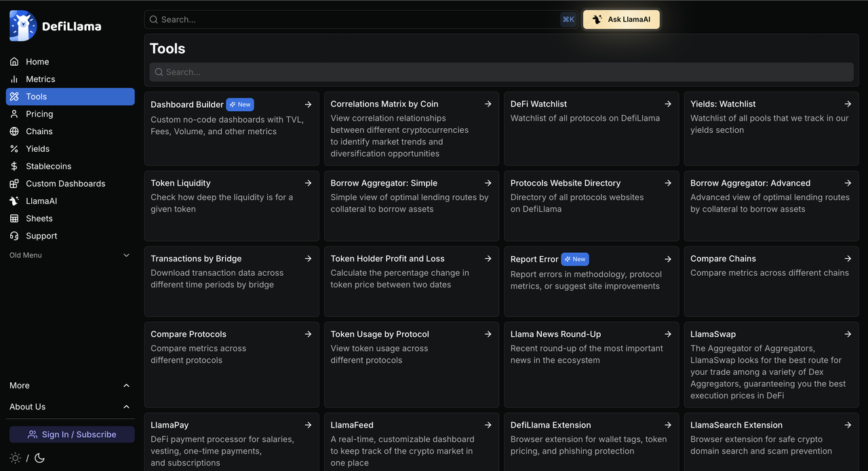The image size is (868, 471).
Task: Click the Metrics bar chart icon
Action: [x=14, y=79]
